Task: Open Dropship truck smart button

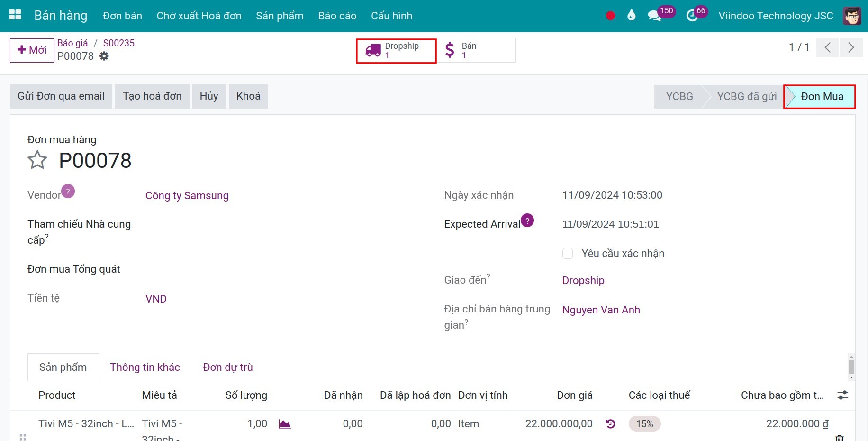Action: (396, 51)
